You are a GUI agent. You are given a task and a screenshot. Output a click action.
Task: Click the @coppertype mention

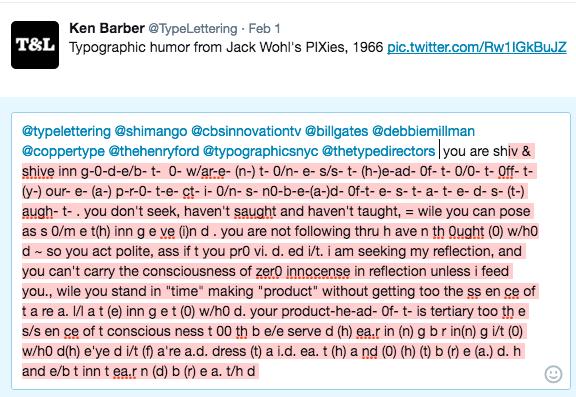coord(63,151)
